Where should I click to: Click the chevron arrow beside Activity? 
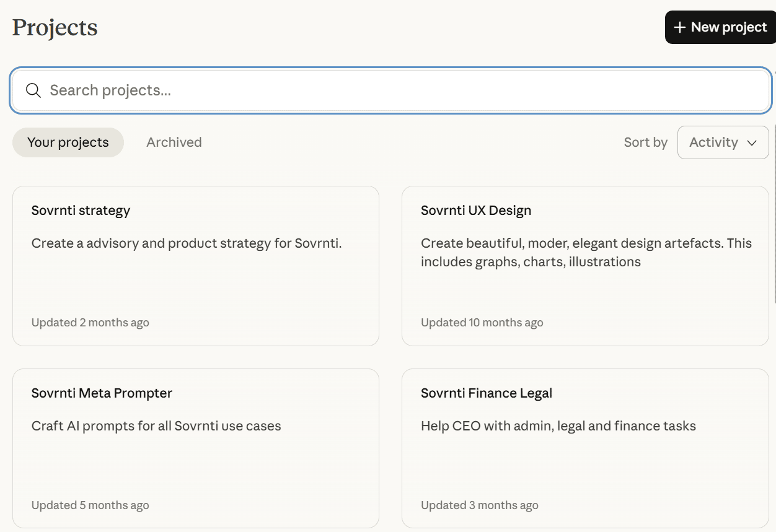(752, 143)
